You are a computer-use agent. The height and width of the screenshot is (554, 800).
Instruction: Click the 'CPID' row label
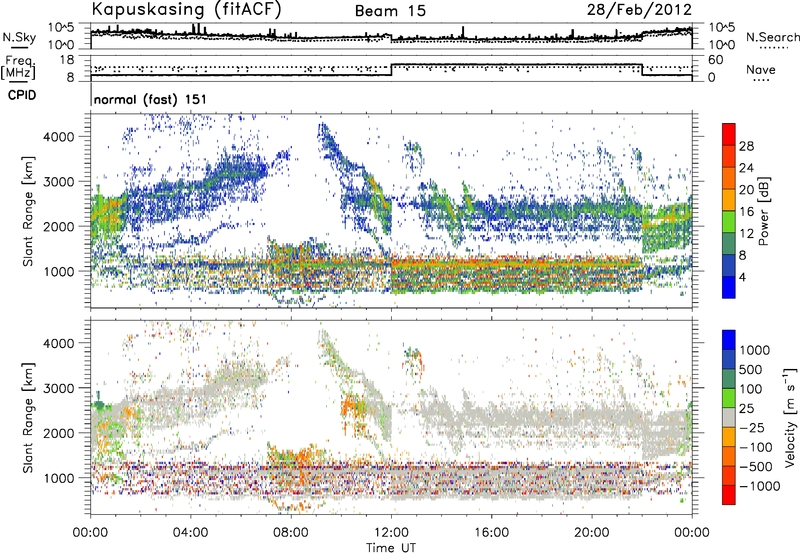point(22,95)
